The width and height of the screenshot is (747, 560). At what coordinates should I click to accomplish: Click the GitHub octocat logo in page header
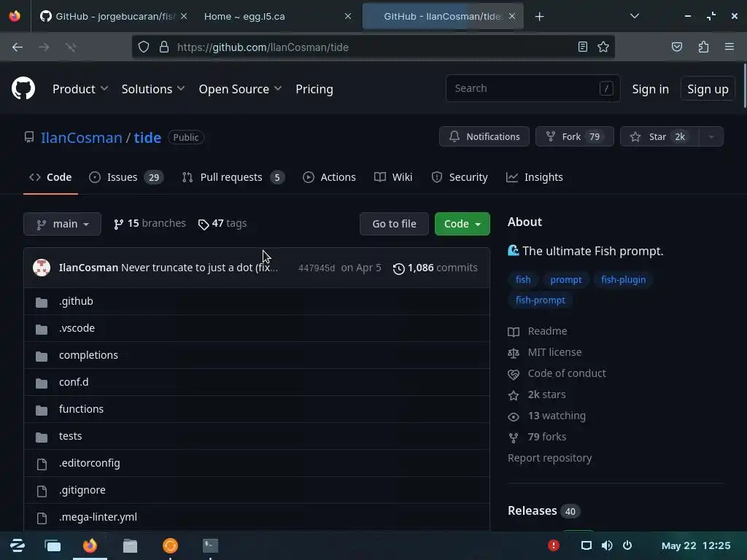pyautogui.click(x=23, y=88)
